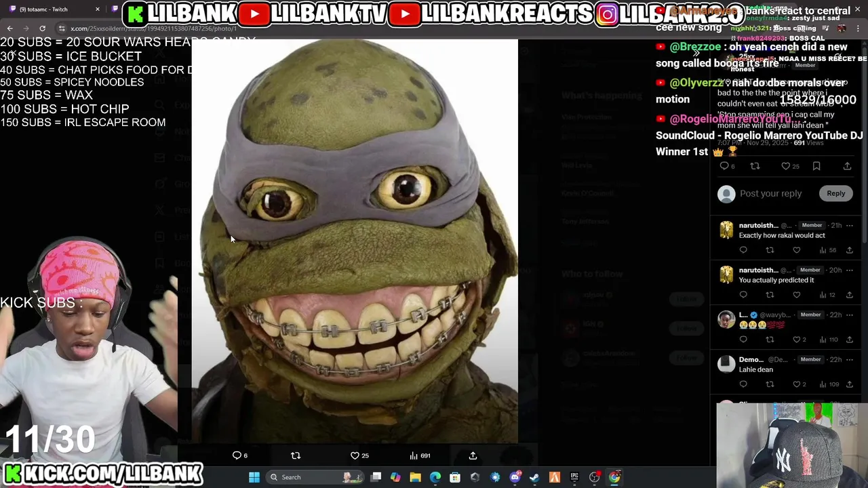
Task: Open Task View from the taskbar
Action: pos(376,477)
